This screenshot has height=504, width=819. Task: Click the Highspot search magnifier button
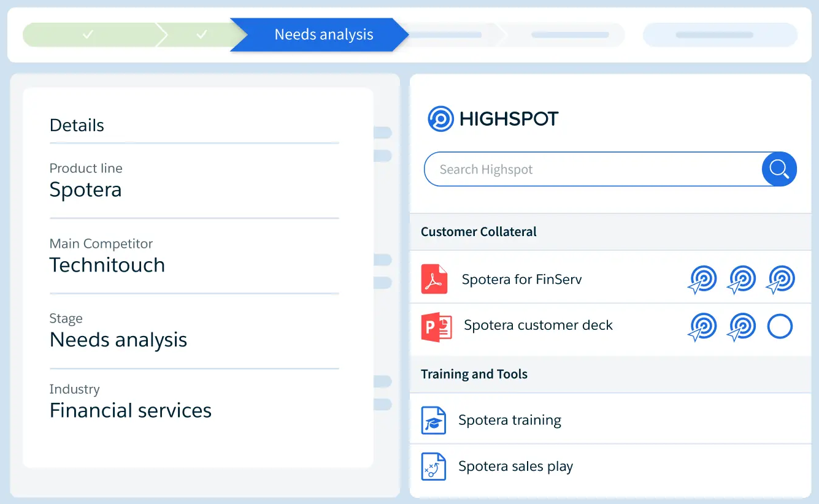779,169
